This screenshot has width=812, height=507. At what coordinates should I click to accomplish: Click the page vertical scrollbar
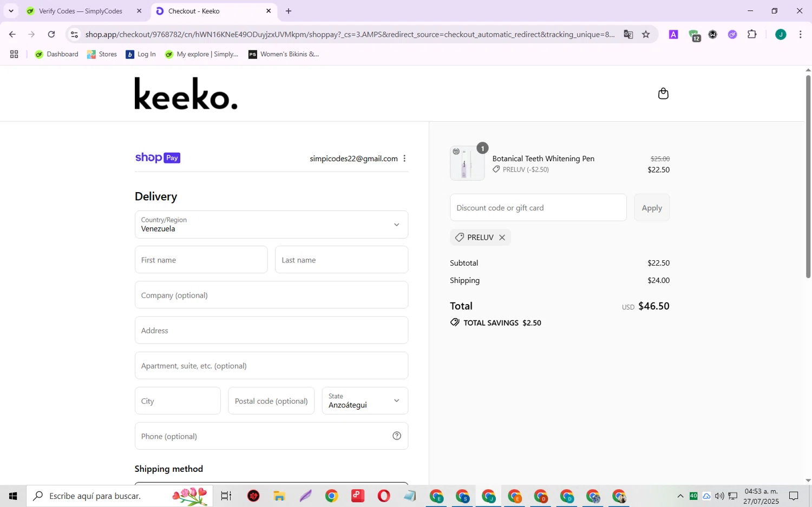click(808, 176)
